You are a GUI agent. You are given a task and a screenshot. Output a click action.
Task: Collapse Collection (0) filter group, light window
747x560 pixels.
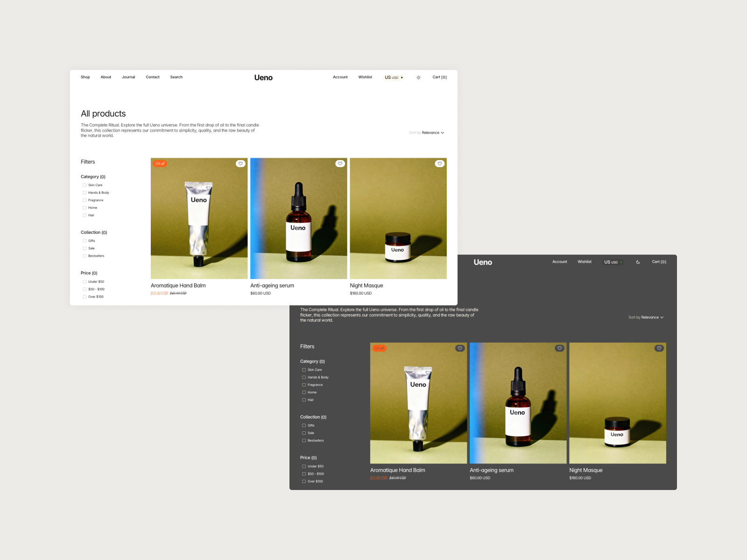point(94,232)
